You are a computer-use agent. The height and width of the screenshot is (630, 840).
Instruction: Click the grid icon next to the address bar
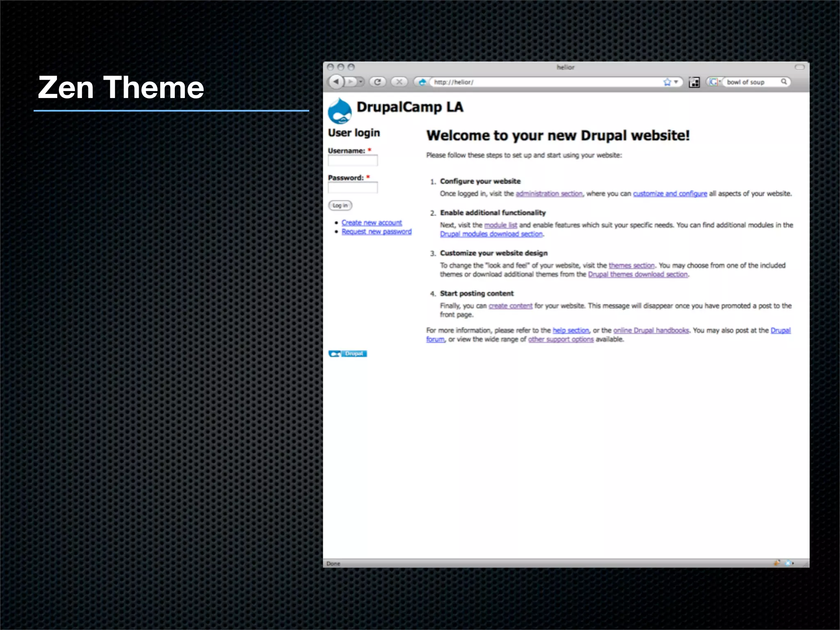[x=694, y=82]
